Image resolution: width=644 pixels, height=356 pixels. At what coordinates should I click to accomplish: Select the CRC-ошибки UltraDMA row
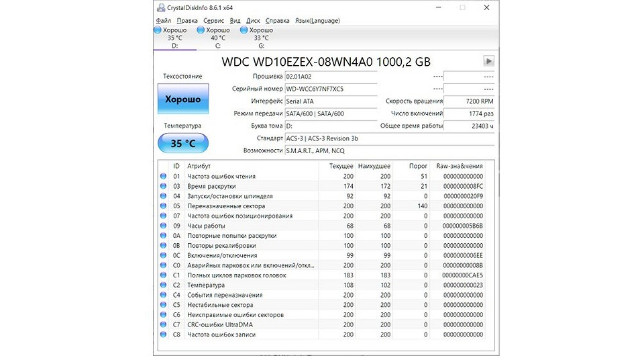321,324
